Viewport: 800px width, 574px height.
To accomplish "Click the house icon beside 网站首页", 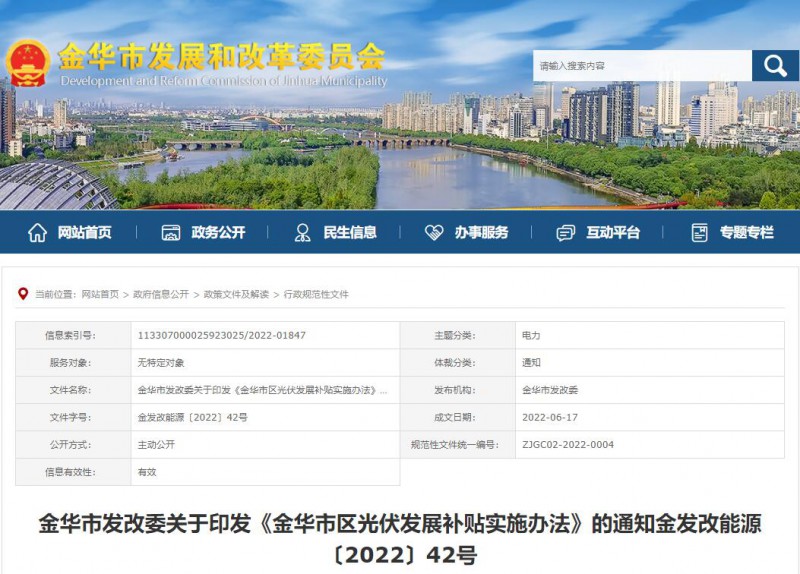I will point(37,232).
